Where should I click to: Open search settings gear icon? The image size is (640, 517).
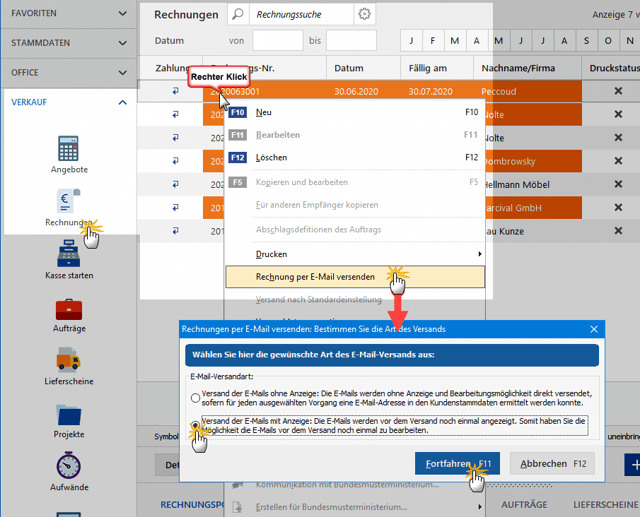pyautogui.click(x=364, y=15)
